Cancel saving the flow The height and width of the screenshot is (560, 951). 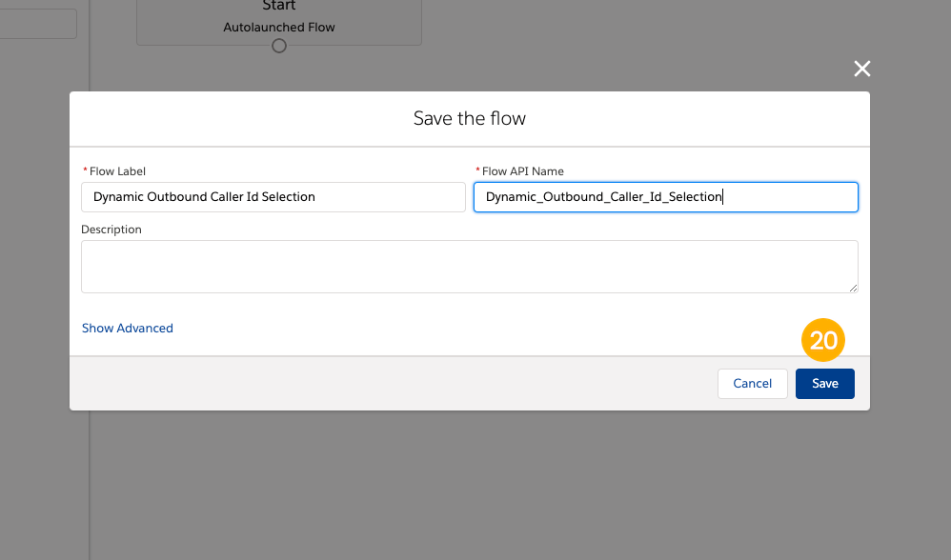[x=752, y=383]
